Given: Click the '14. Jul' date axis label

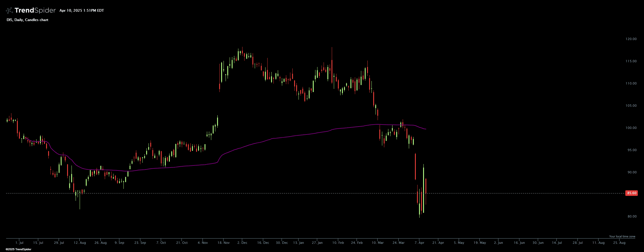Looking at the screenshot, I should [x=557, y=243].
